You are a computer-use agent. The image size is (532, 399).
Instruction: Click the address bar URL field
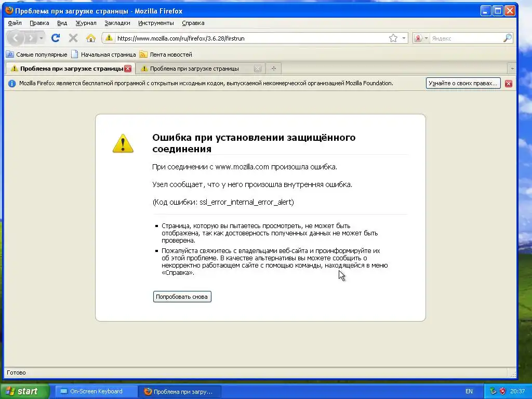tap(251, 38)
